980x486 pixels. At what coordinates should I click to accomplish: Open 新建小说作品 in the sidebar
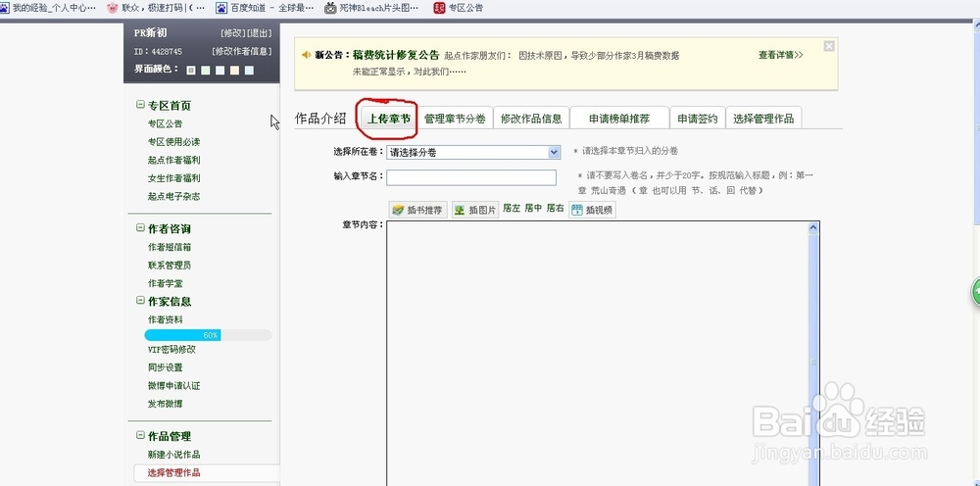tap(173, 454)
